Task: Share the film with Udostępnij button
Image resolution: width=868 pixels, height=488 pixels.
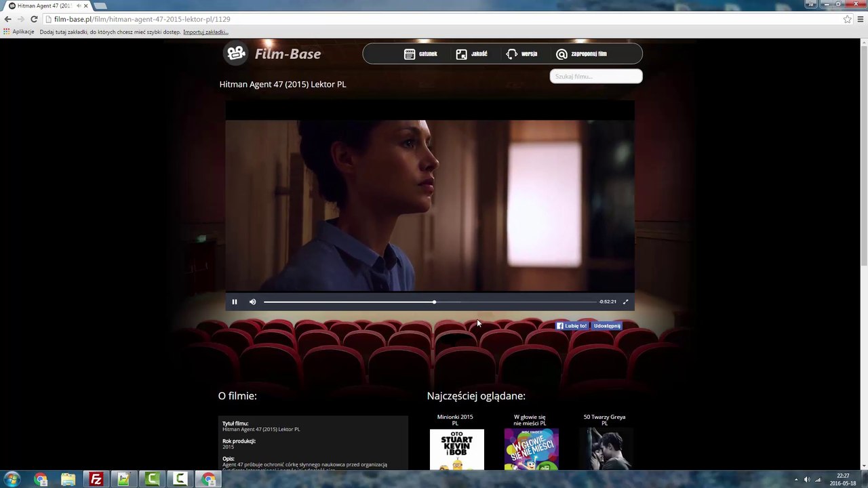Action: (x=606, y=326)
